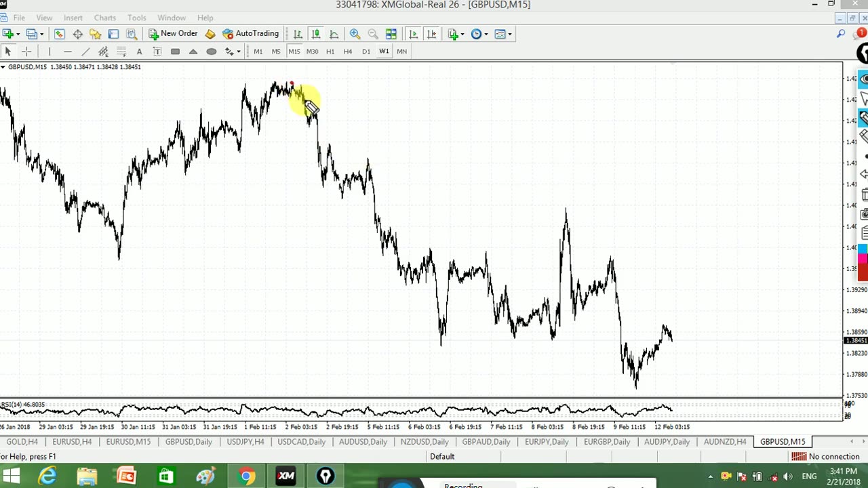Select the Ellipse shape tool
The width and height of the screenshot is (868, 488).
tap(211, 52)
